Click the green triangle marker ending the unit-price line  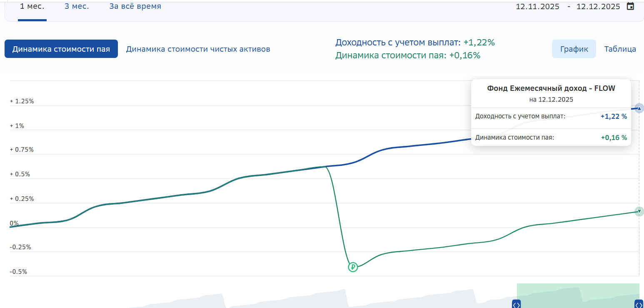pos(639,211)
